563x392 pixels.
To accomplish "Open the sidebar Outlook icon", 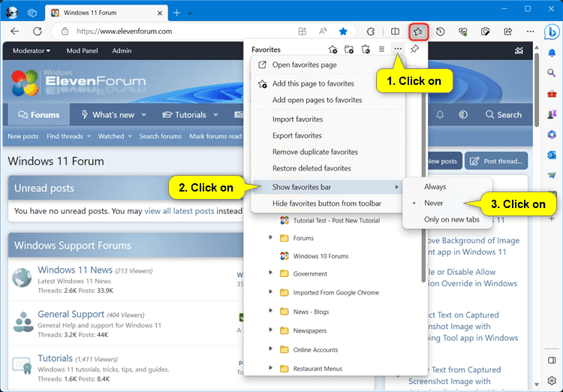I will click(x=552, y=155).
